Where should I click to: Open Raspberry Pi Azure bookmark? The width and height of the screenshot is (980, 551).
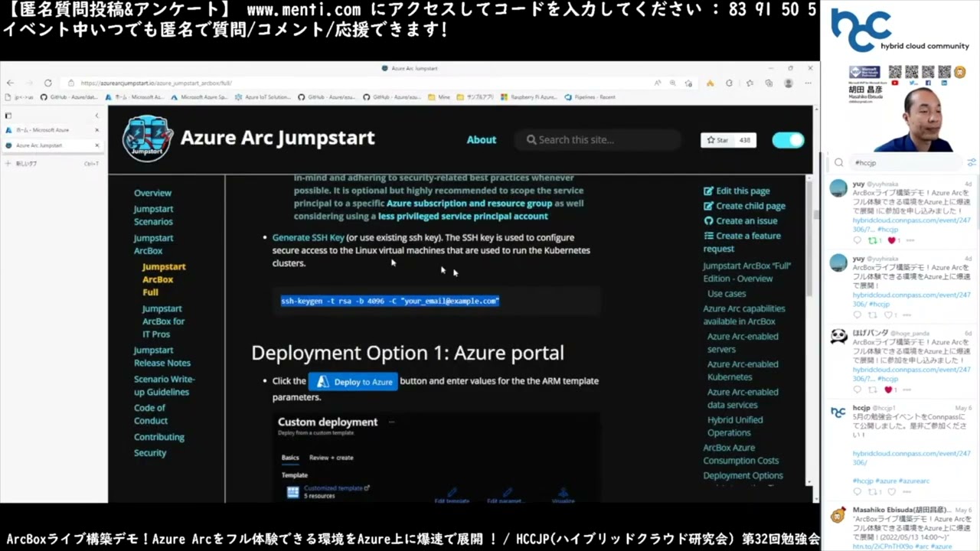[x=528, y=97]
